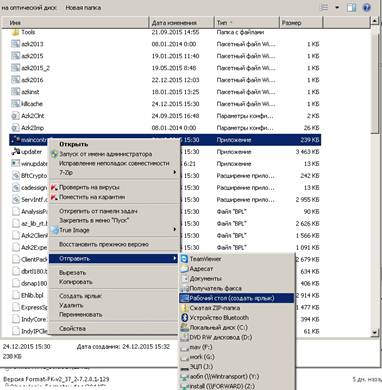Click the Адресат mail recipient icon
Viewport: 382px width, 390px height.
tap(184, 269)
